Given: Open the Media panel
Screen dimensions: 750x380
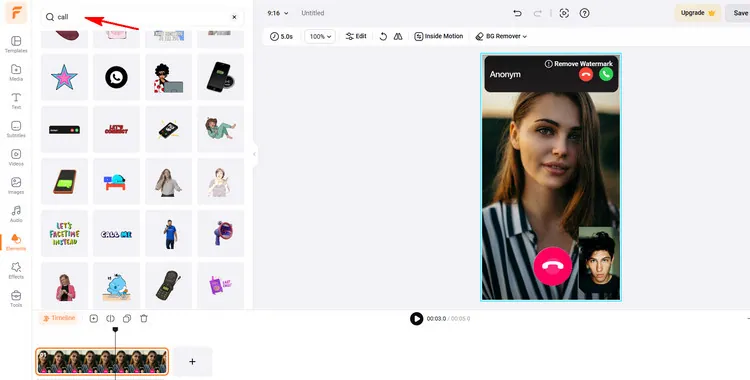Looking at the screenshot, I should click(16, 72).
